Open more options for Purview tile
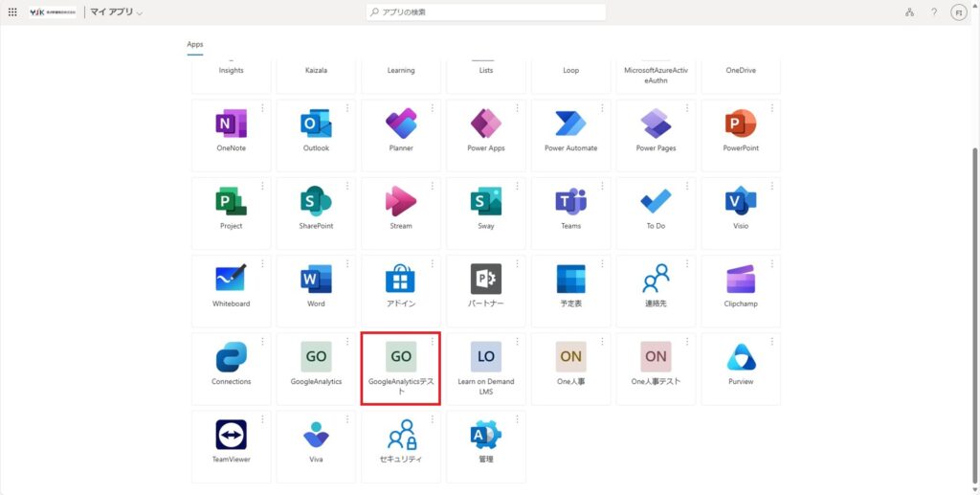The height and width of the screenshot is (495, 980). click(x=772, y=341)
